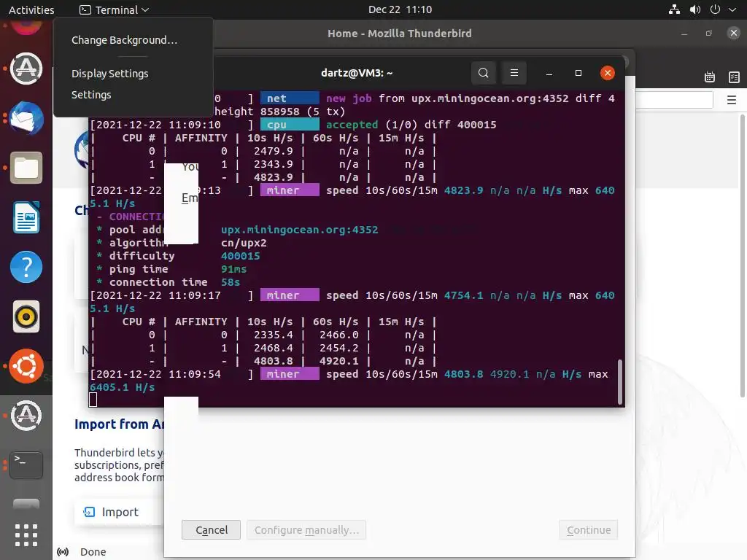Click Thunderbird page vertical scrollbar

[x=742, y=254]
